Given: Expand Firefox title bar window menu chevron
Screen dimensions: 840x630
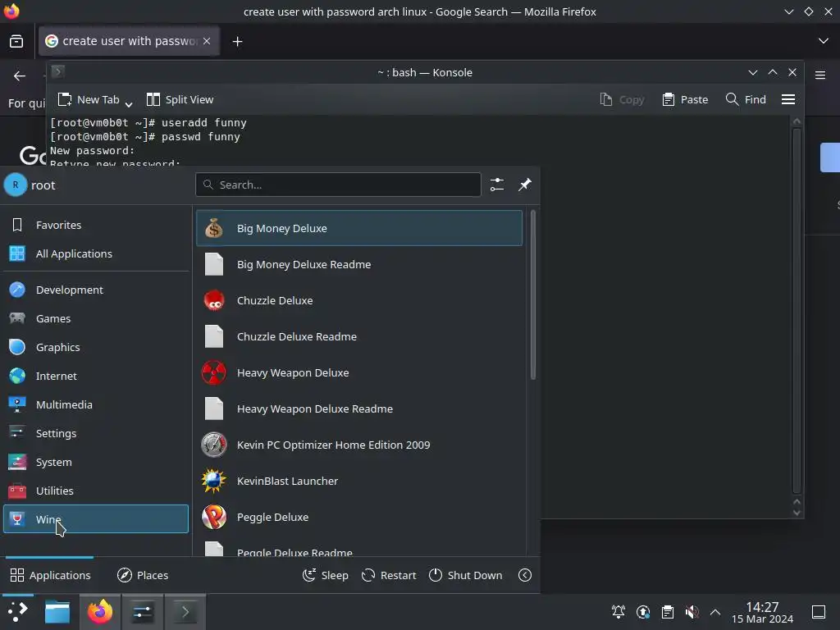Looking at the screenshot, I should pos(788,11).
